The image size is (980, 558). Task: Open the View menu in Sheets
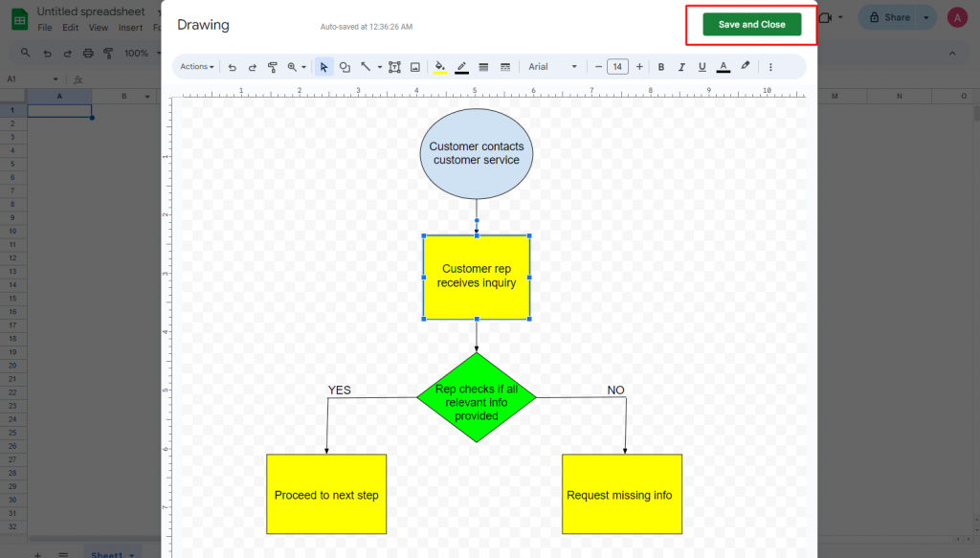99,28
